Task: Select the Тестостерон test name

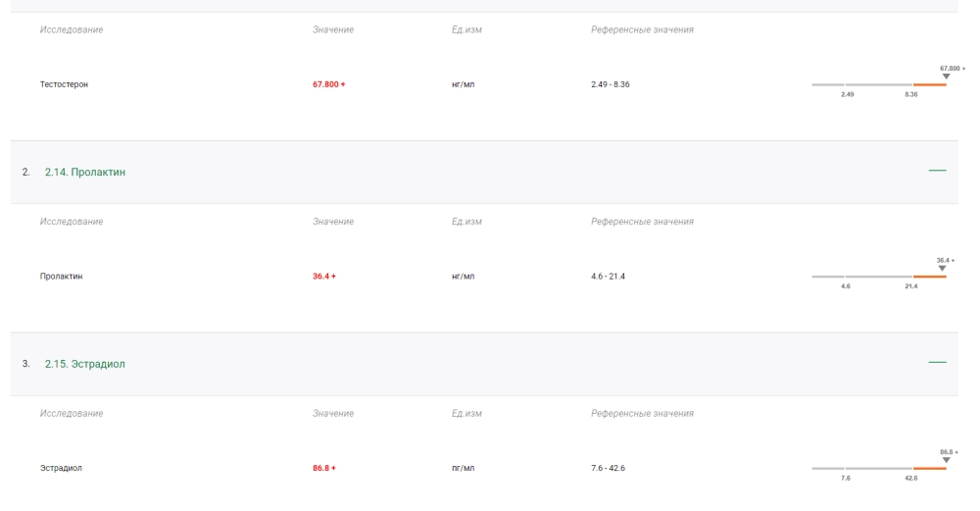Action: click(62, 84)
